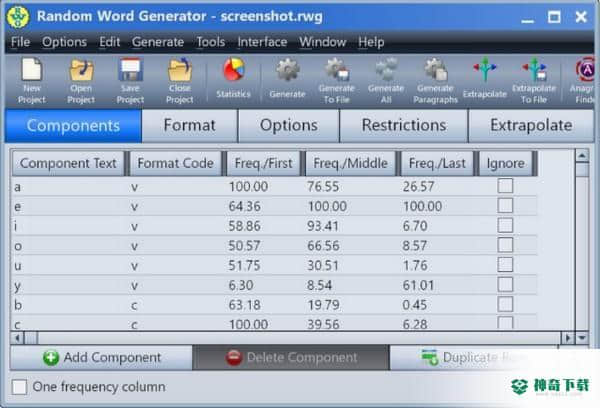600x408 pixels.
Task: Close the project via Close Project icon
Action: click(179, 81)
